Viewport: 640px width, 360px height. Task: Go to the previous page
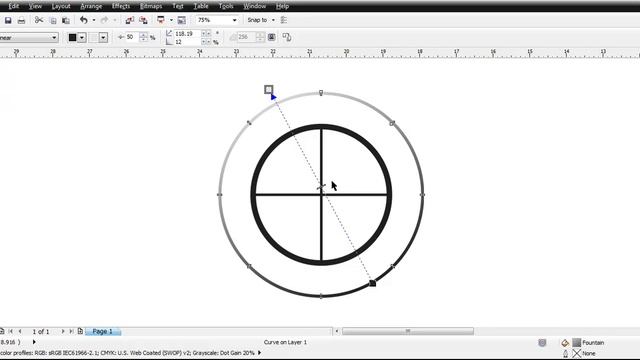[20, 331]
